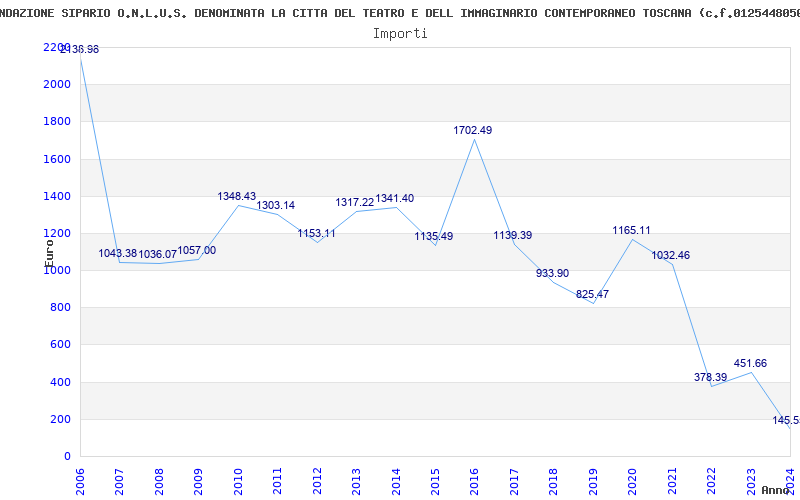Image resolution: width=800 pixels, height=500 pixels.
Task: Select the 2016 year axis label
Action: (x=474, y=482)
